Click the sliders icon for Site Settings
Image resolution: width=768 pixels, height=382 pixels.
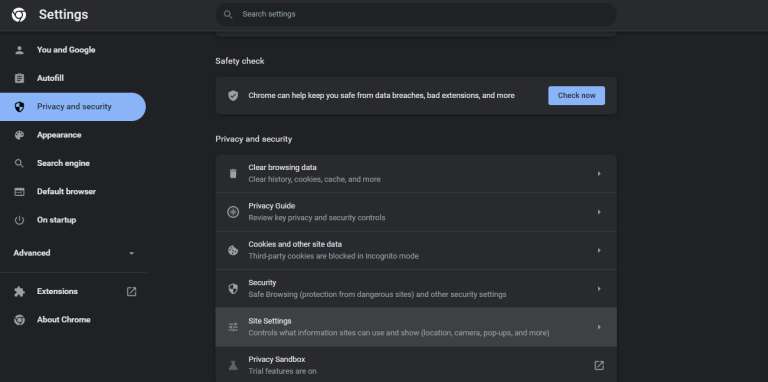(x=233, y=327)
